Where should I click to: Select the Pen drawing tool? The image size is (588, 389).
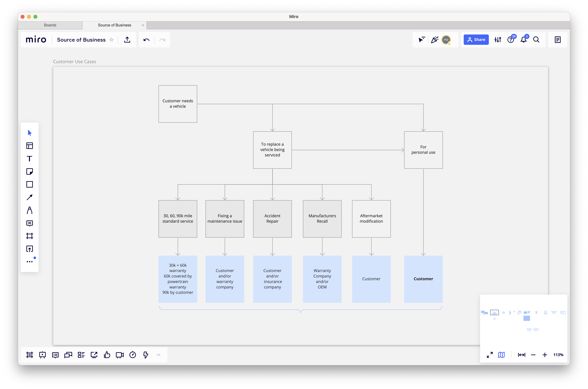[29, 210]
